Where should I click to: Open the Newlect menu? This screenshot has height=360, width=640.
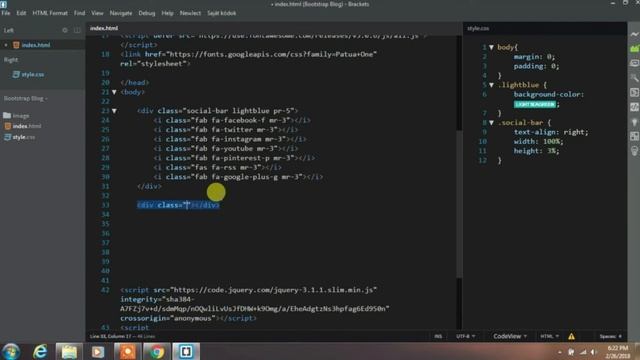190,13
